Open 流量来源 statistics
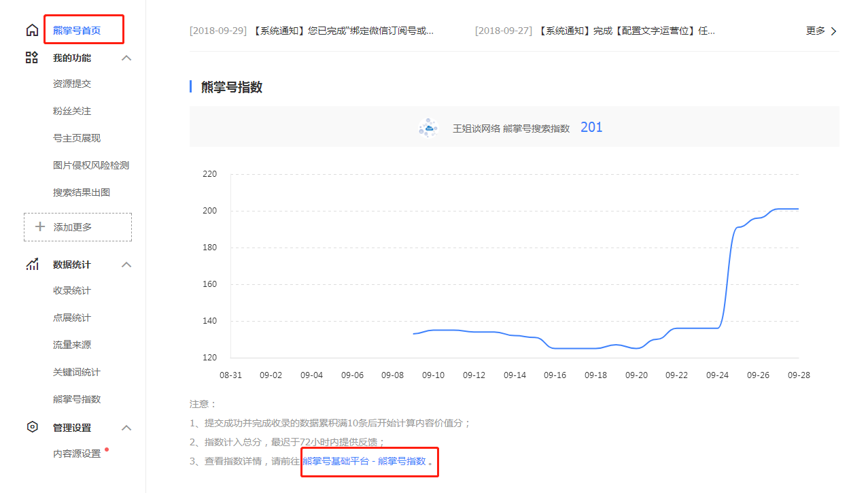Image resolution: width=868 pixels, height=493 pixels. [x=72, y=345]
